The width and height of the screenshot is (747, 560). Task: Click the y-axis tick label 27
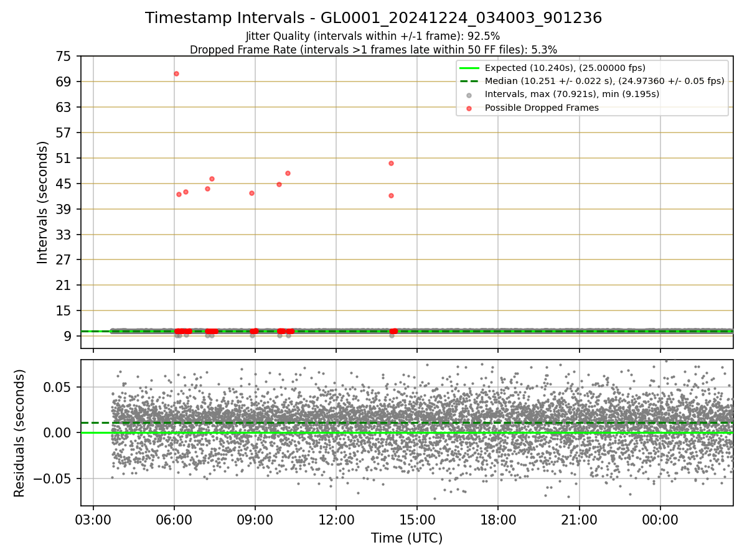[63, 260]
